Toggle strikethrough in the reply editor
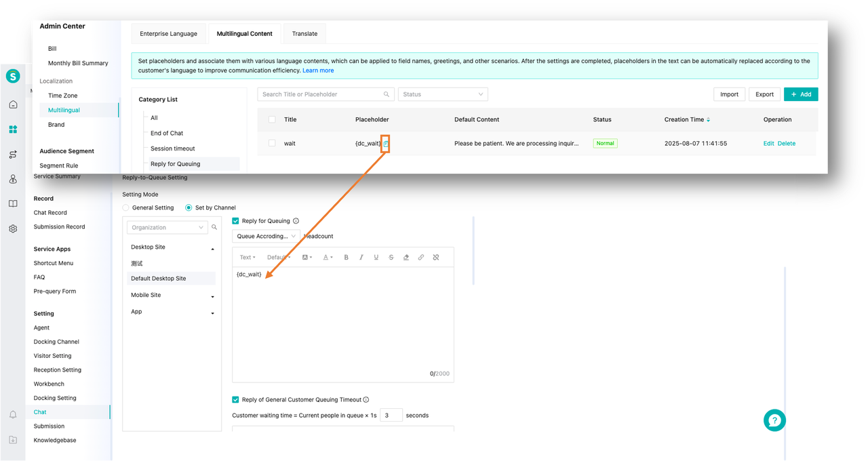 coord(391,258)
